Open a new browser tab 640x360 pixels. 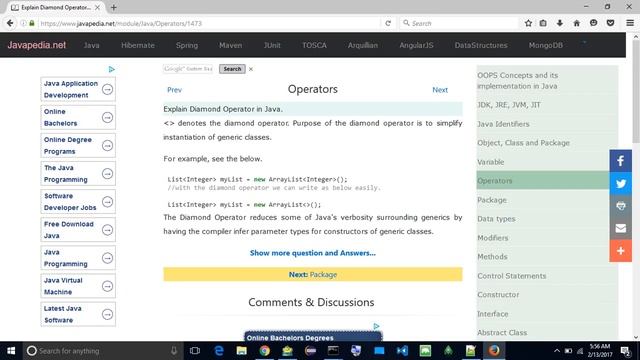tap(113, 7)
